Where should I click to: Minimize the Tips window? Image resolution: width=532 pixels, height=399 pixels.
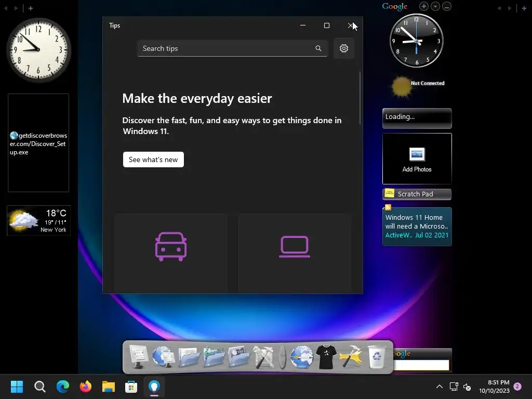(x=303, y=25)
